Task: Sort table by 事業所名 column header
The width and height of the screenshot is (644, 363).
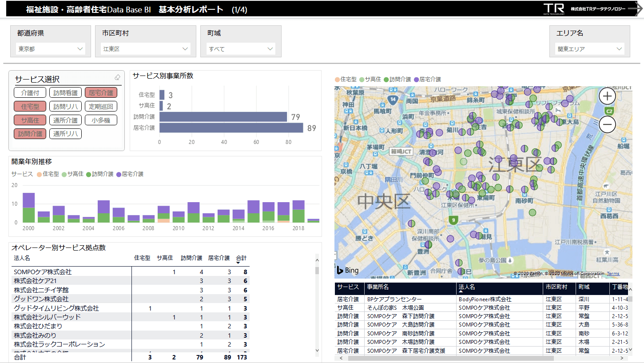Action: (x=378, y=287)
